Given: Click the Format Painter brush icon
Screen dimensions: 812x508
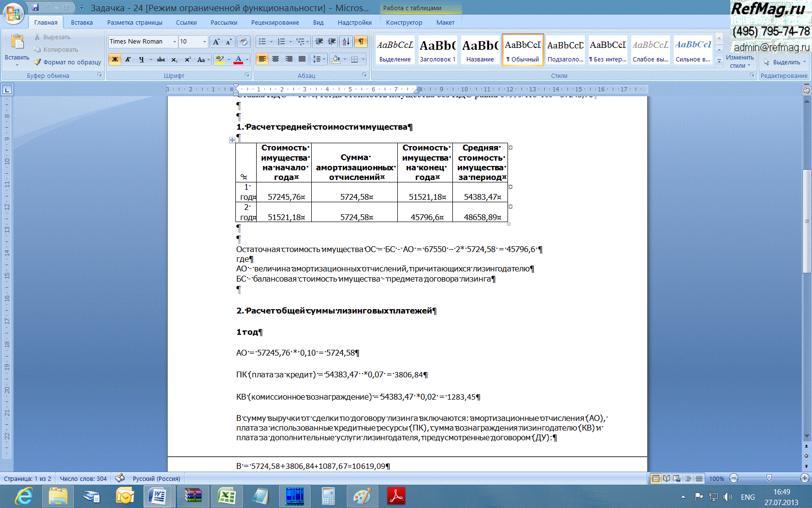Looking at the screenshot, I should (x=38, y=62).
